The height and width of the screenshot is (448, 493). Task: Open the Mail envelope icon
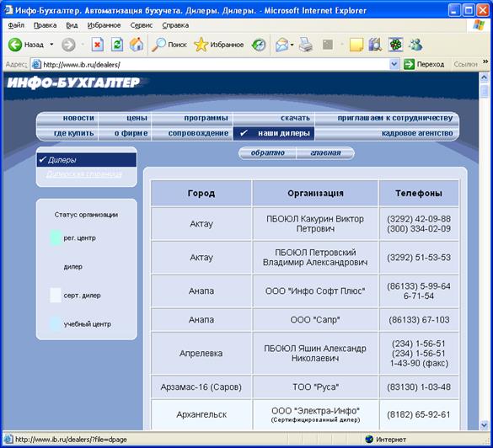(282, 45)
